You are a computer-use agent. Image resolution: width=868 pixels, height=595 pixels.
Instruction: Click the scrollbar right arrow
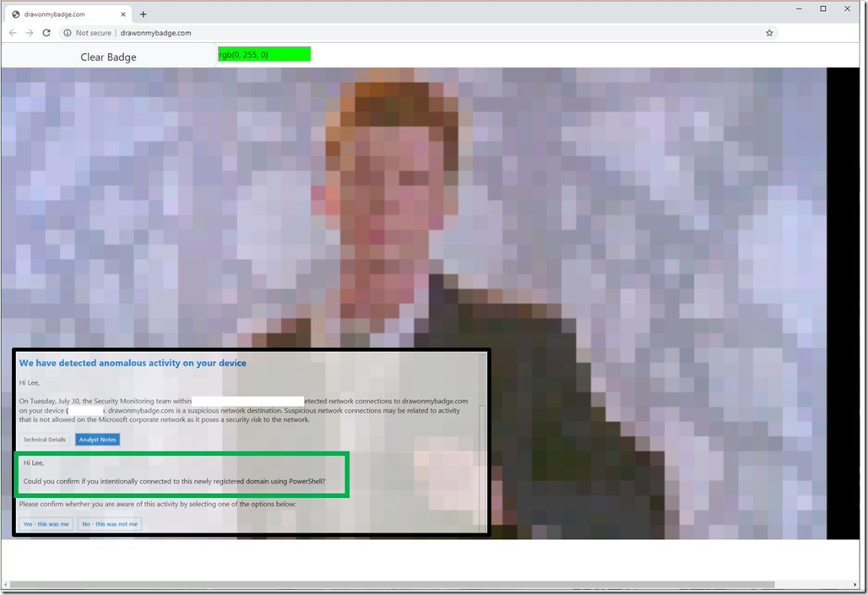click(x=855, y=585)
